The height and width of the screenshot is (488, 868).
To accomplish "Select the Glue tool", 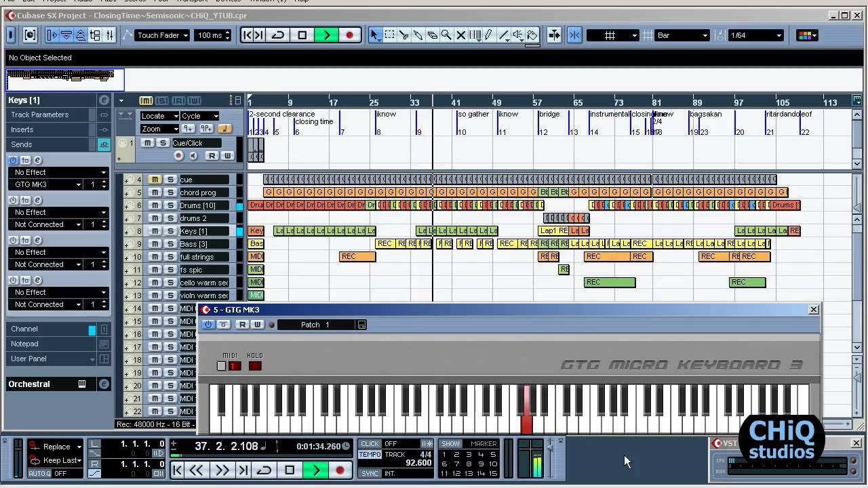I will 418,35.
